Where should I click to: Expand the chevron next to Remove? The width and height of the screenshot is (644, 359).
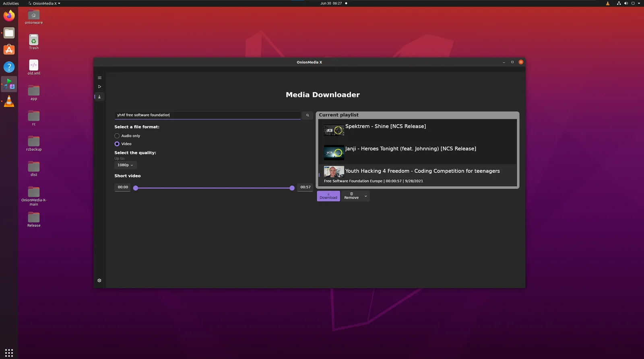365,196
